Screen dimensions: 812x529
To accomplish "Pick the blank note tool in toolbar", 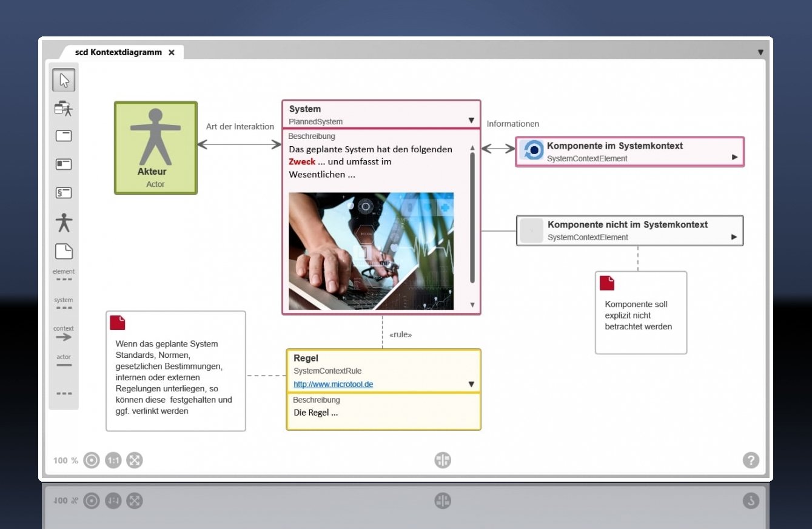I will (x=64, y=251).
